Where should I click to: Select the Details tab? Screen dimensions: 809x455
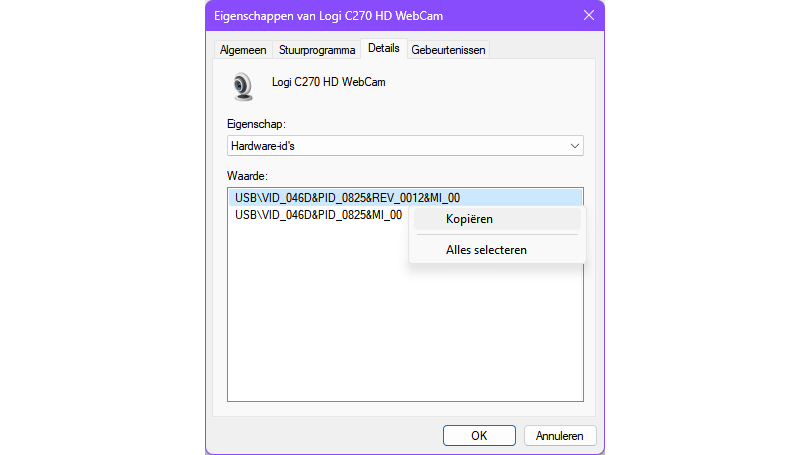[x=383, y=48]
